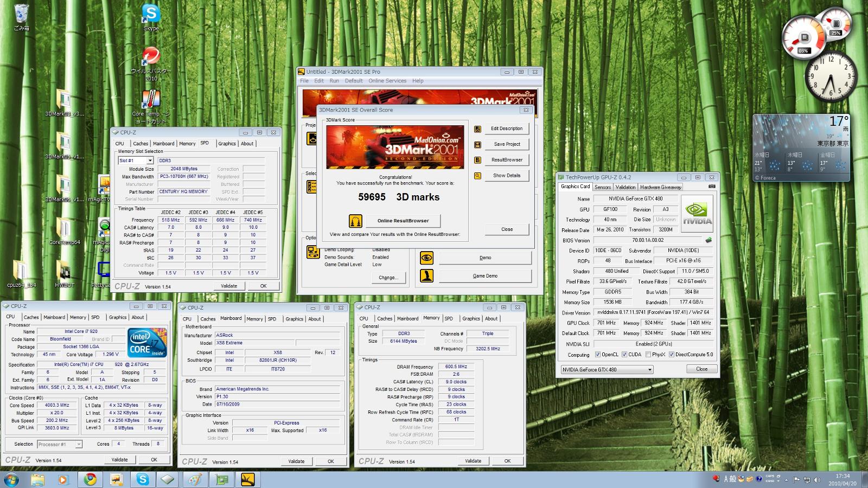Image resolution: width=868 pixels, height=488 pixels.
Task: Click the Show Details button
Action: [x=507, y=176]
